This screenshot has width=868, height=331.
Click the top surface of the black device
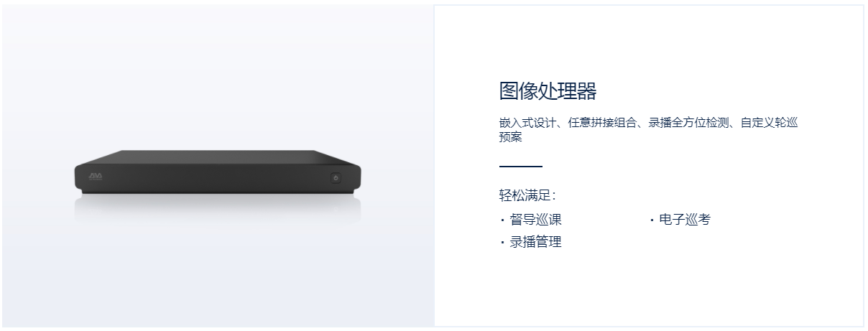pos(218,158)
